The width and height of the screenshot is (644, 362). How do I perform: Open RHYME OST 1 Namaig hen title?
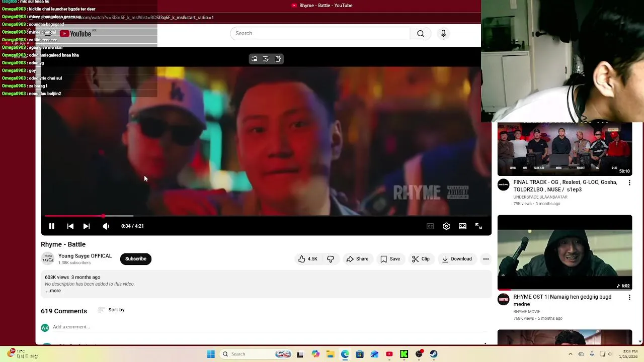pyautogui.click(x=562, y=300)
